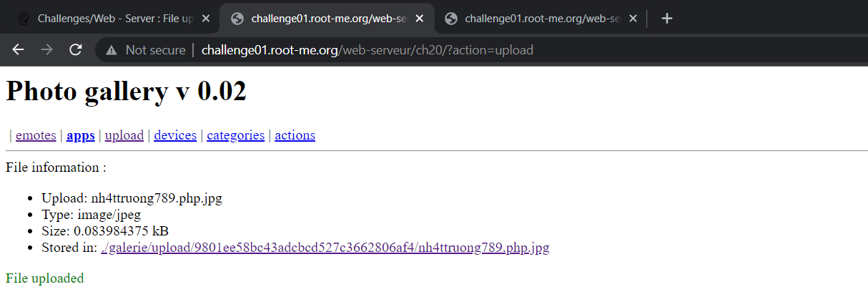The height and width of the screenshot is (302, 868).
Task: Open the categories link
Action: point(236,135)
